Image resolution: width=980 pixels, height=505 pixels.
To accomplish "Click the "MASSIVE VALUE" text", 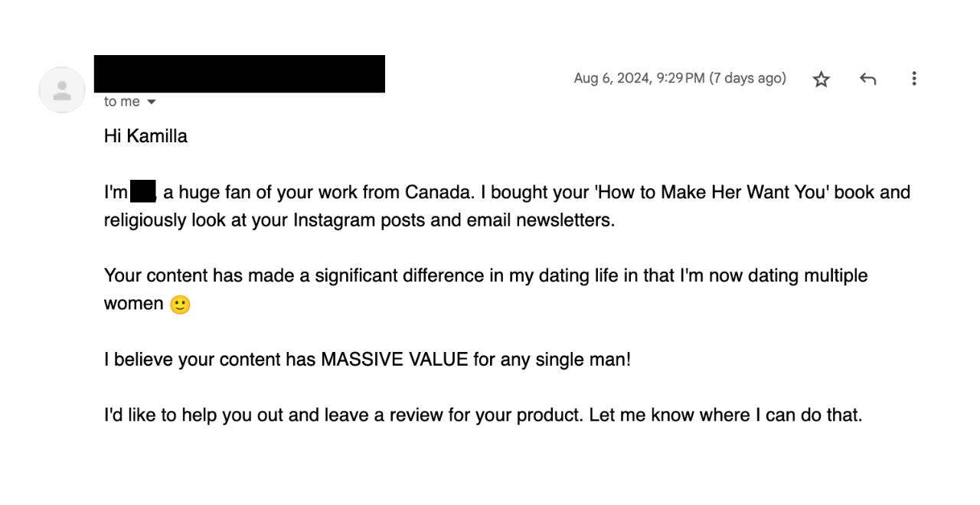I will tap(394, 360).
